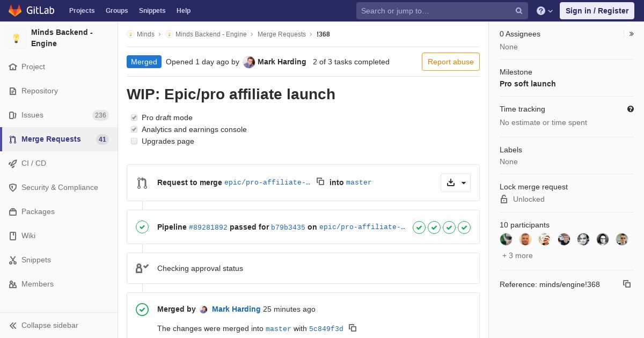The width and height of the screenshot is (644, 338).
Task: Click Merge Requests breadcrumb link
Action: [x=282, y=34]
